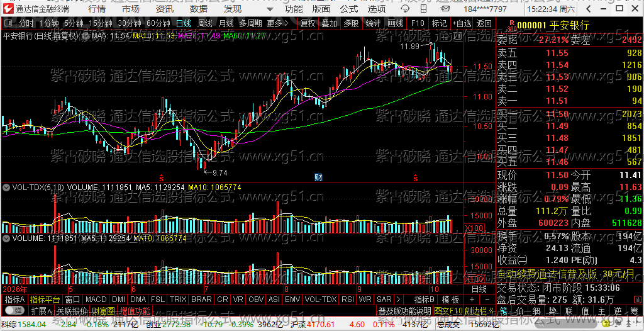Click the 统计 button

pos(373,24)
